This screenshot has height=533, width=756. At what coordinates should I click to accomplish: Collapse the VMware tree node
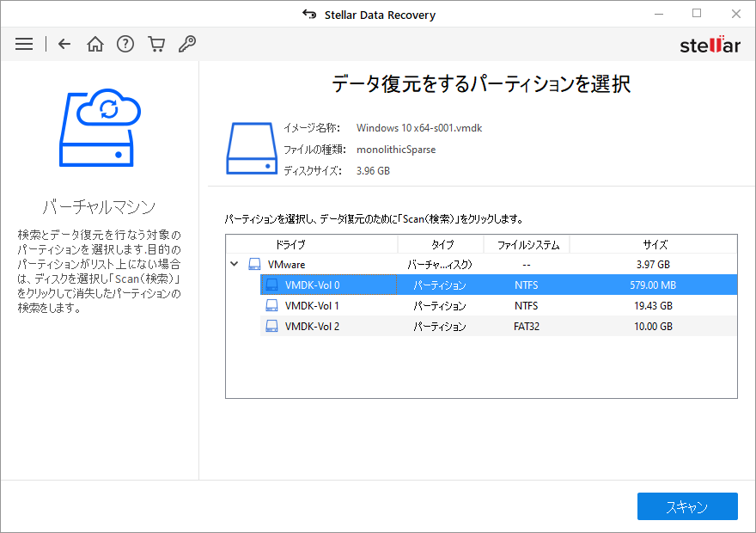point(235,264)
